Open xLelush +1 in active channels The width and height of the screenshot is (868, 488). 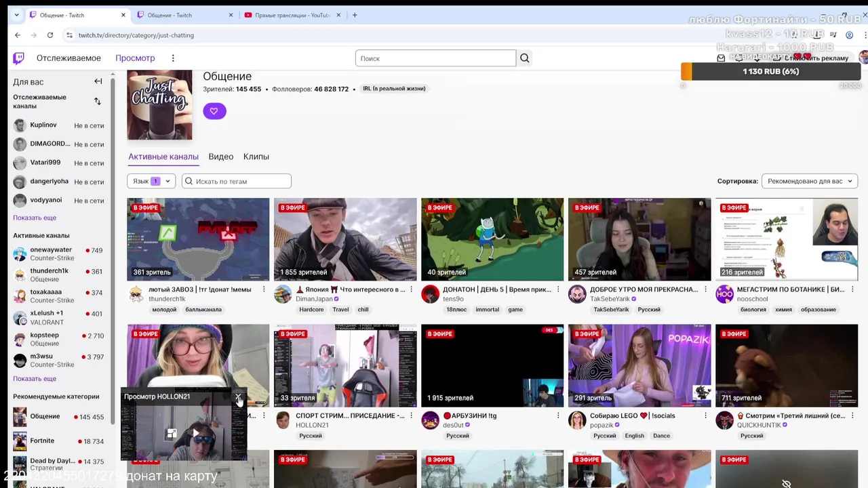point(58,318)
